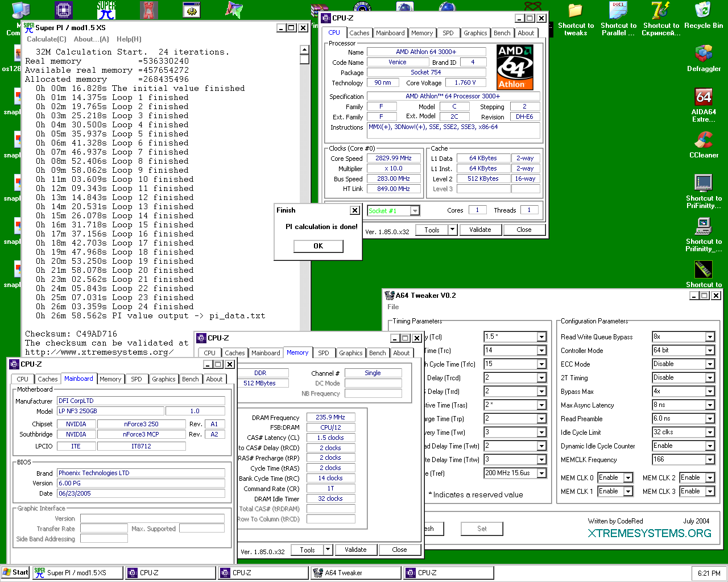
Task: Open the Idle Cycle Limit dropdown
Action: [710, 433]
